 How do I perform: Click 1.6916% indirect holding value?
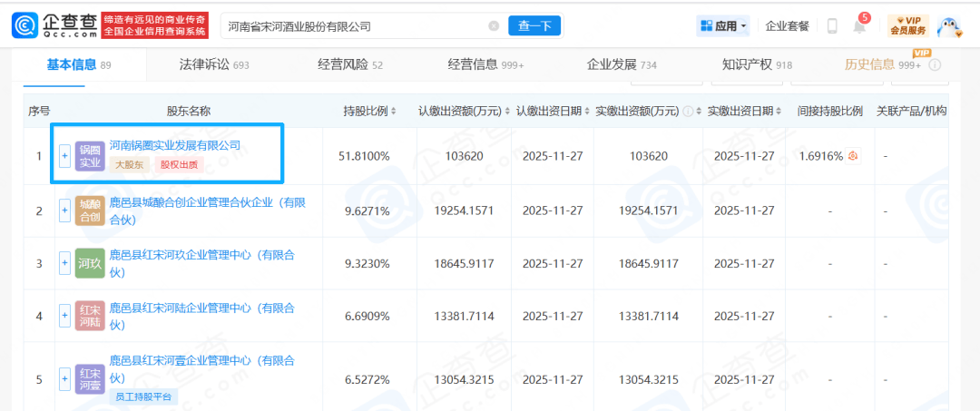[x=820, y=156]
